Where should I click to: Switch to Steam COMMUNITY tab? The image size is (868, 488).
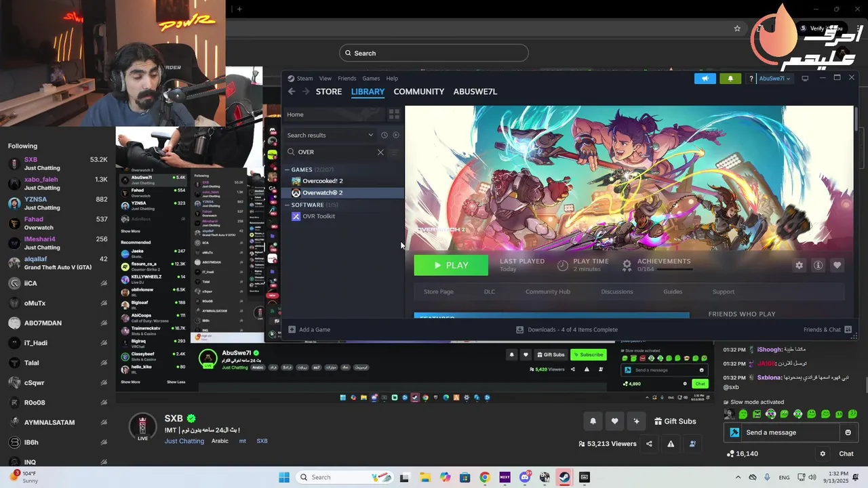(x=419, y=91)
